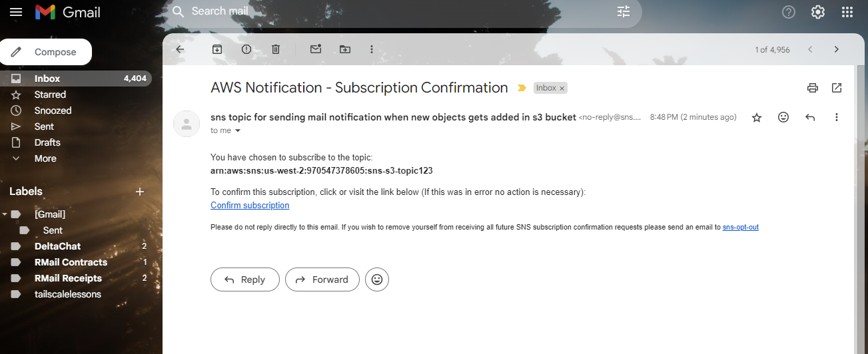Report this email as spam
The width and height of the screenshot is (868, 354).
246,49
